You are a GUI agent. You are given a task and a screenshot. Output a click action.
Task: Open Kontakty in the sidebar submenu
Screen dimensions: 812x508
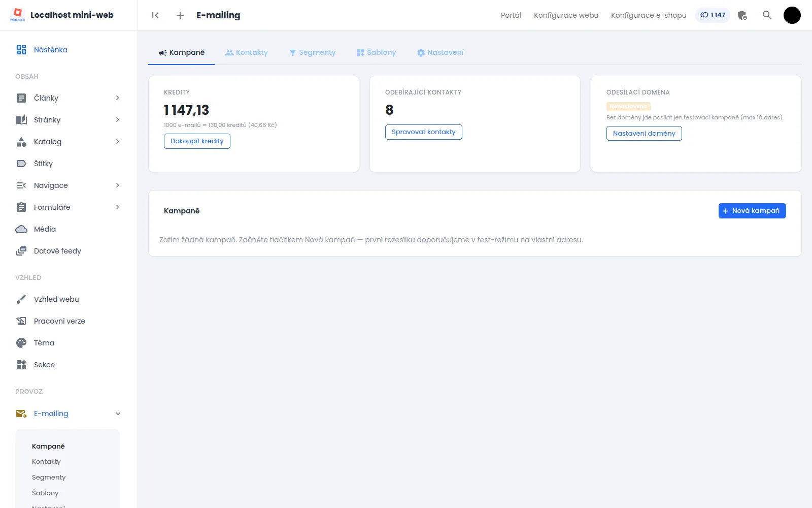tap(46, 462)
